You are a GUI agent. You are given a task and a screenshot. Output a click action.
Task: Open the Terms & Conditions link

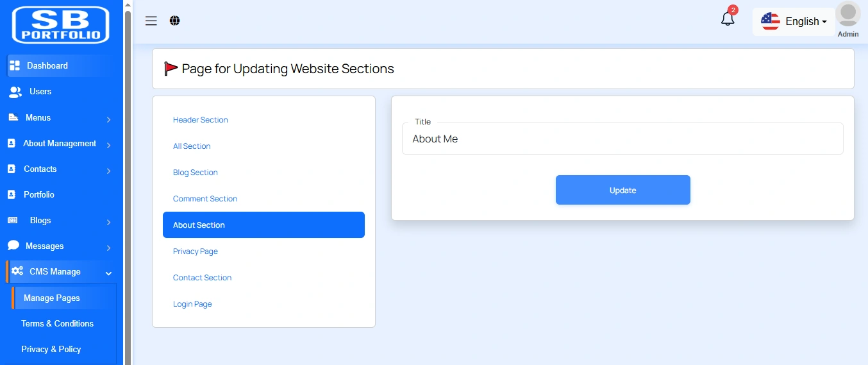click(x=58, y=323)
